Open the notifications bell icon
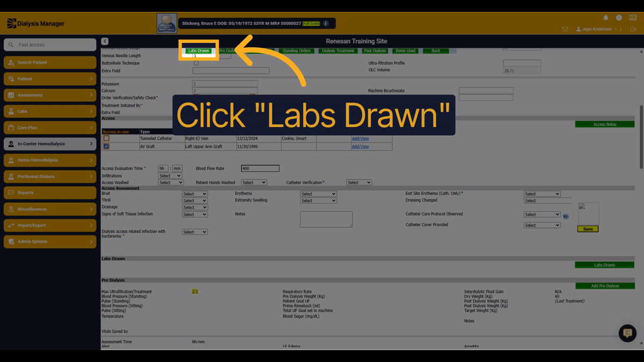Screen dimensions: 644x362 coord(606,18)
